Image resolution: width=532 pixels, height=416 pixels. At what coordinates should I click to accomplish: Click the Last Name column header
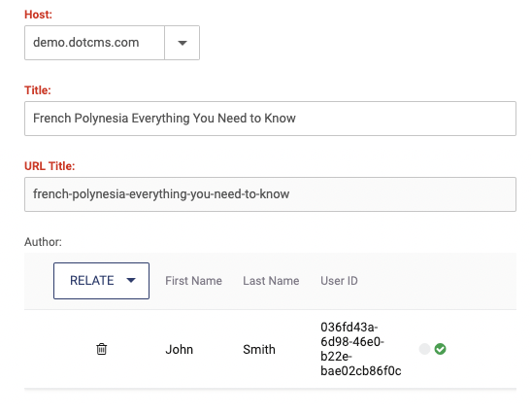click(271, 281)
